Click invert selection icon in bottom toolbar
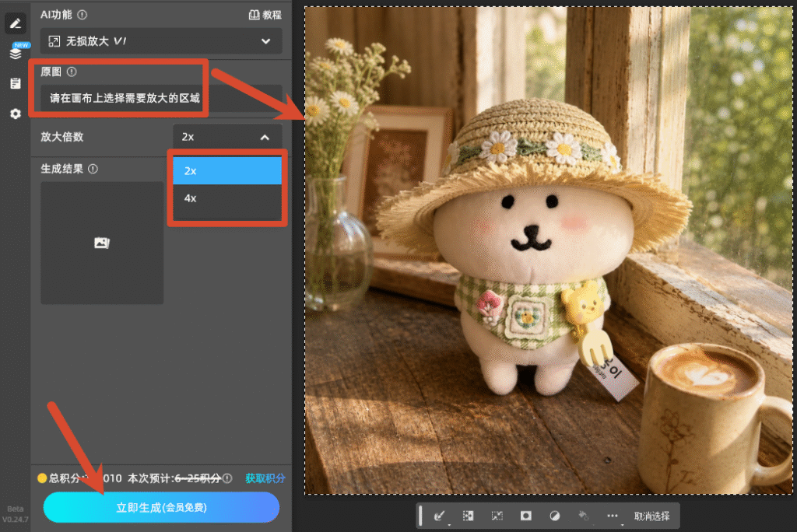Viewport: 797px width, 532px height. click(x=468, y=516)
